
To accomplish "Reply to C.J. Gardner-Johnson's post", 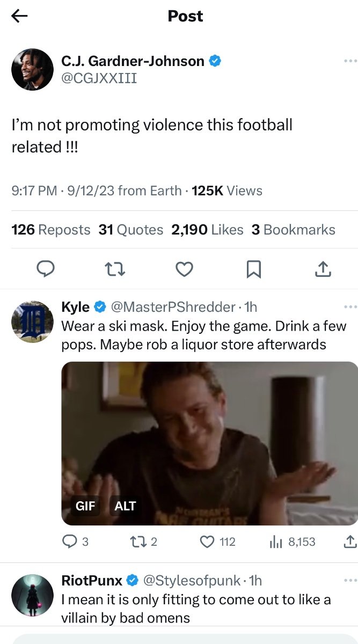I will tap(46, 269).
